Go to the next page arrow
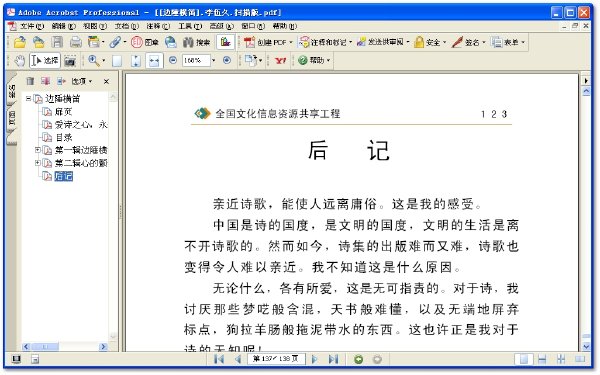This screenshot has width=600, height=375. coord(315,359)
